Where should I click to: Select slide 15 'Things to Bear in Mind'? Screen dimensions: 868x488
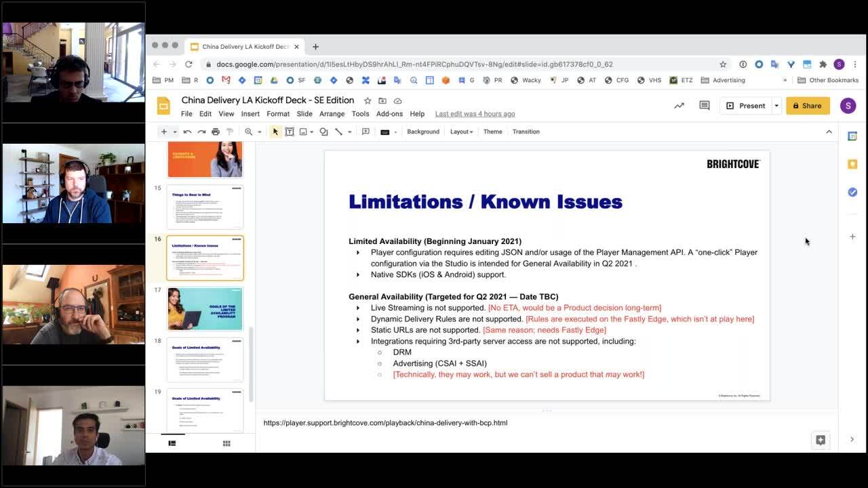pyautogui.click(x=205, y=207)
